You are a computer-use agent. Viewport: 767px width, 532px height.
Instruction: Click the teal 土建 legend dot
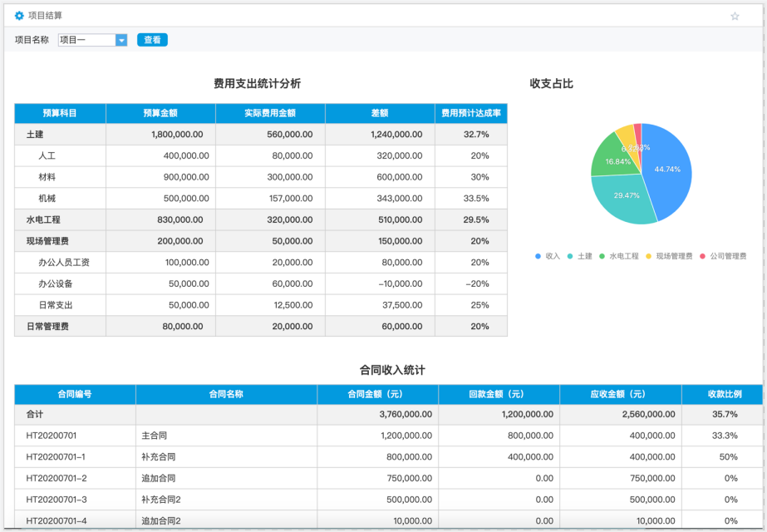[570, 256]
